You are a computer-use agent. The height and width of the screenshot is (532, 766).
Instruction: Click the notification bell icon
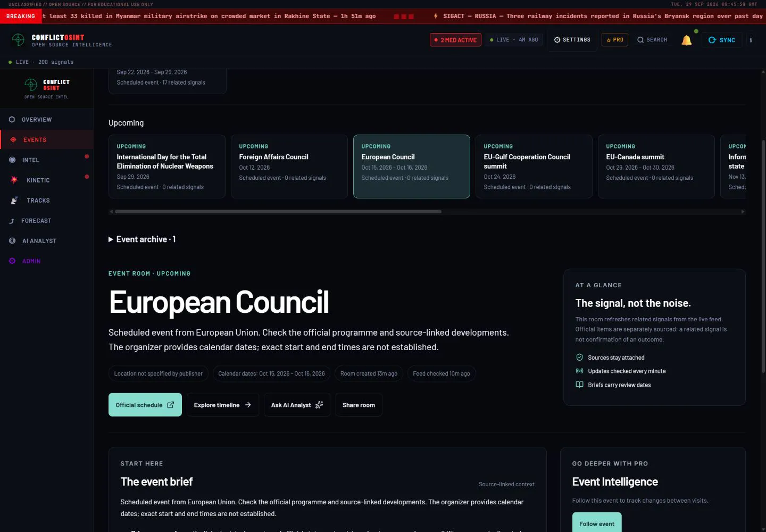687,40
